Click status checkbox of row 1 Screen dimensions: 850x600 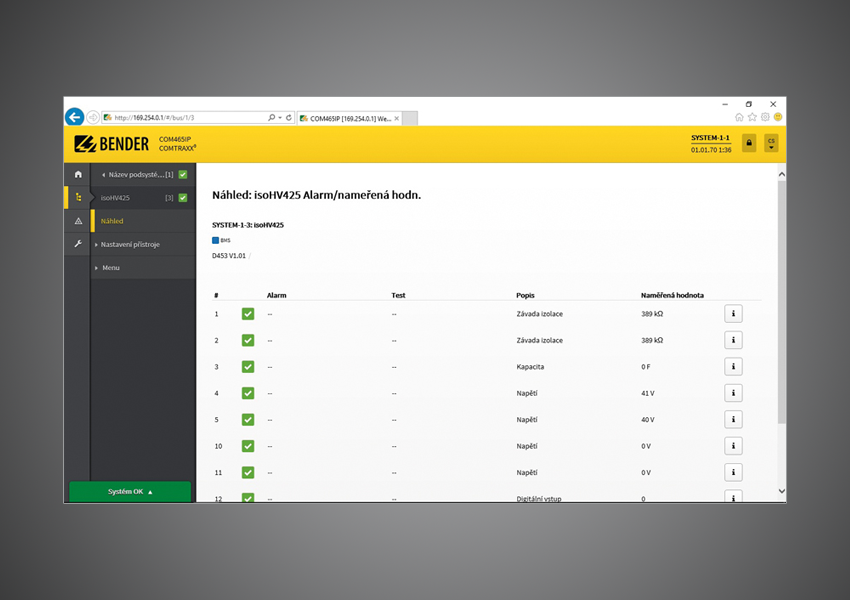coord(248,314)
